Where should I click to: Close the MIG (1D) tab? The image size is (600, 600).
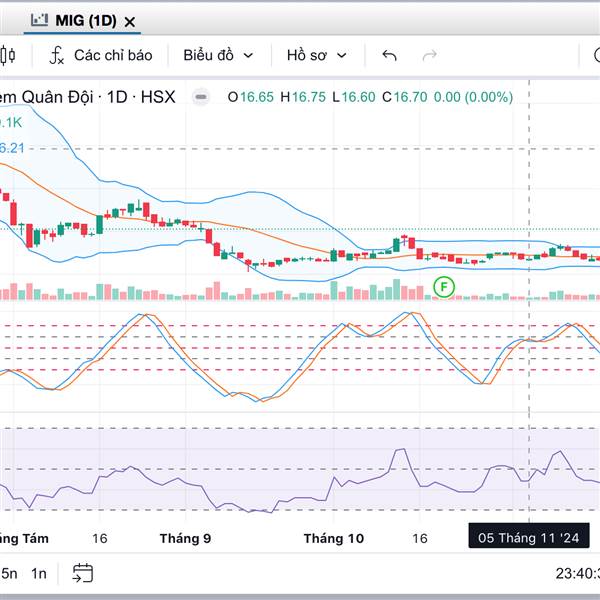tap(130, 22)
